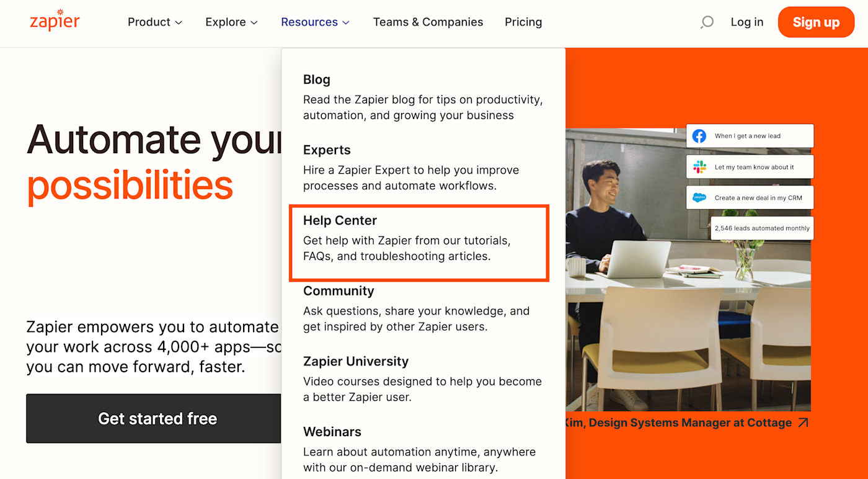Screen dimensions: 868x479
Task: Click the 'When I get a new lead' card
Action: (x=750, y=136)
